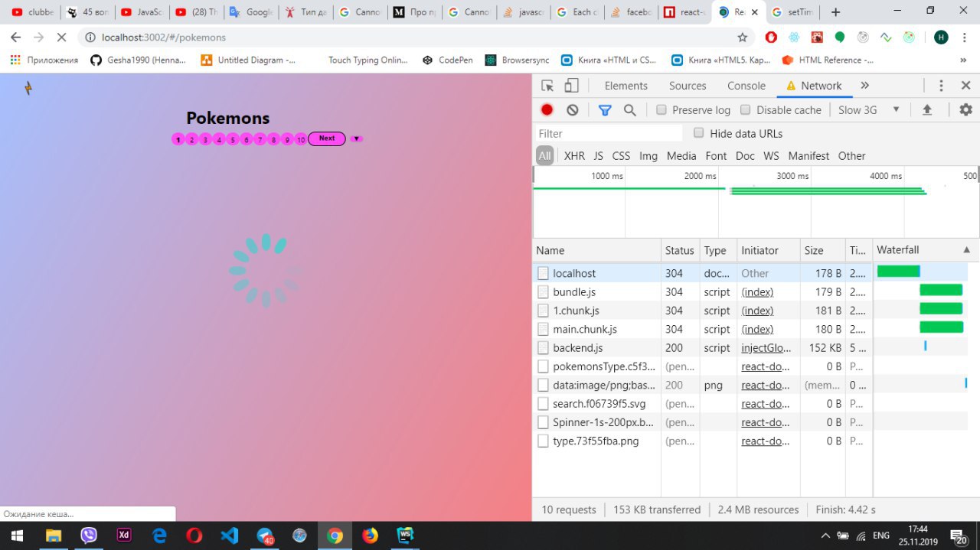The image size is (980, 550).
Task: Open Viber from the taskbar
Action: (x=89, y=535)
